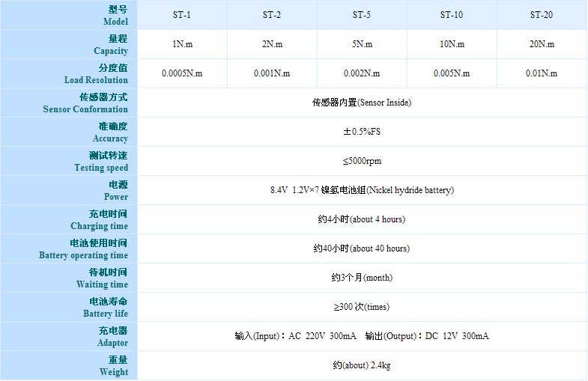Select the 20N.m capacity cell
Image resolution: width=588 pixels, height=381 pixels.
pyautogui.click(x=542, y=44)
